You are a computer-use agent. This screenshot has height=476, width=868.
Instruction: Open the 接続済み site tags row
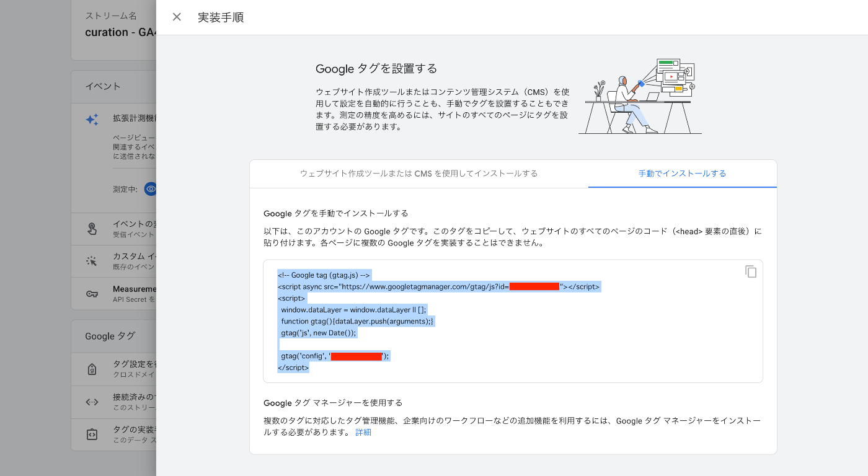pyautogui.click(x=113, y=402)
